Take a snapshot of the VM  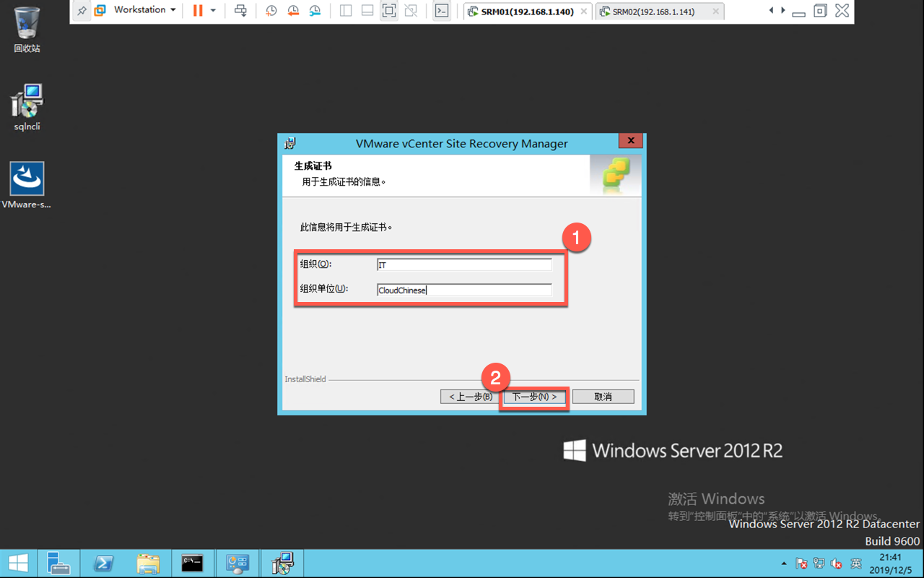point(271,11)
